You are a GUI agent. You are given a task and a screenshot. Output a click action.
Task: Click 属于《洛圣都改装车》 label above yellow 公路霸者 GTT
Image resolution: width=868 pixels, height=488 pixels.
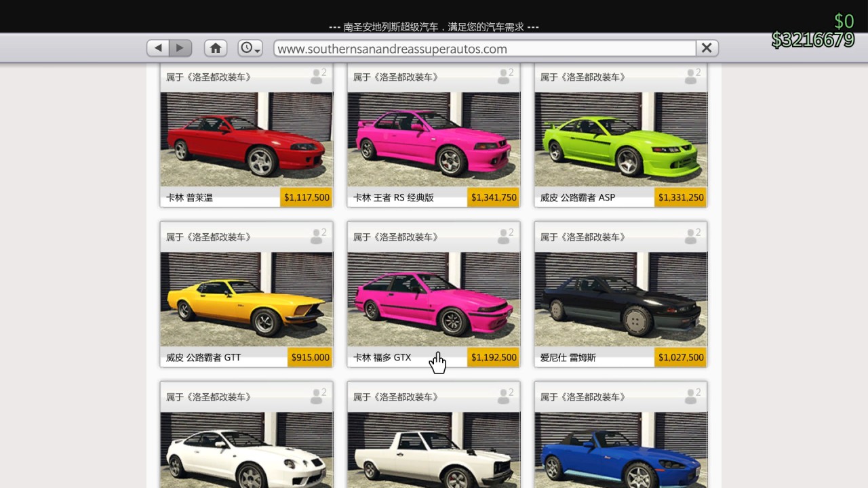pos(209,237)
